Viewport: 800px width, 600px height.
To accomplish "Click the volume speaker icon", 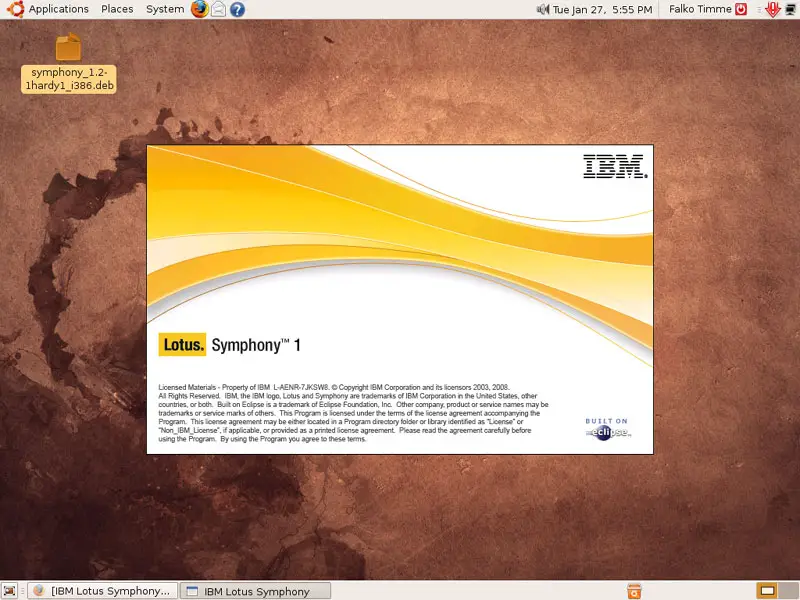I will pos(543,9).
